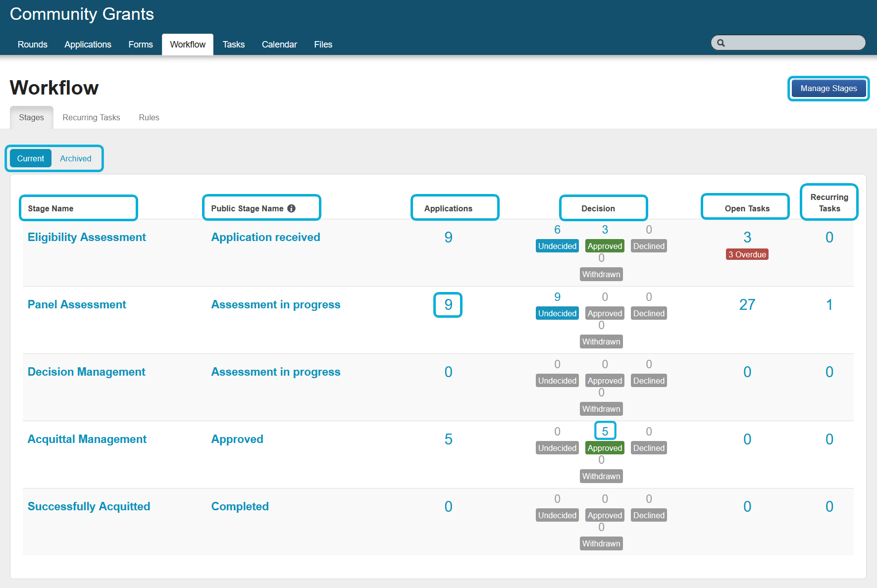Select the Current stages toggle

pyautogui.click(x=31, y=158)
